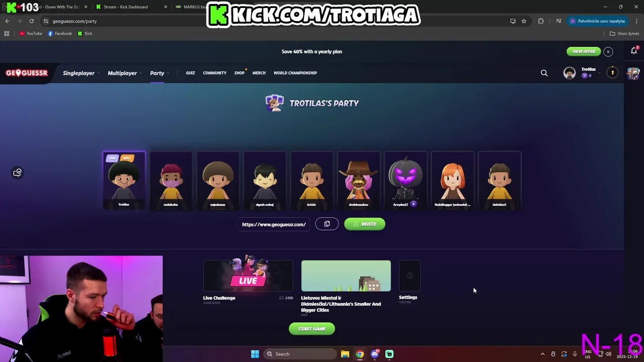Click the Start Game button

(312, 329)
